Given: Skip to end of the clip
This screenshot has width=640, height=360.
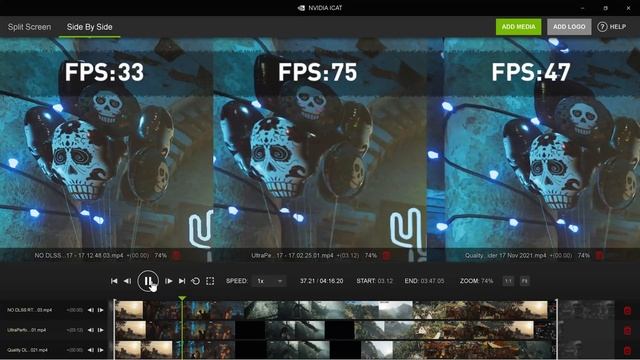Looking at the screenshot, I should pyautogui.click(x=182, y=281).
